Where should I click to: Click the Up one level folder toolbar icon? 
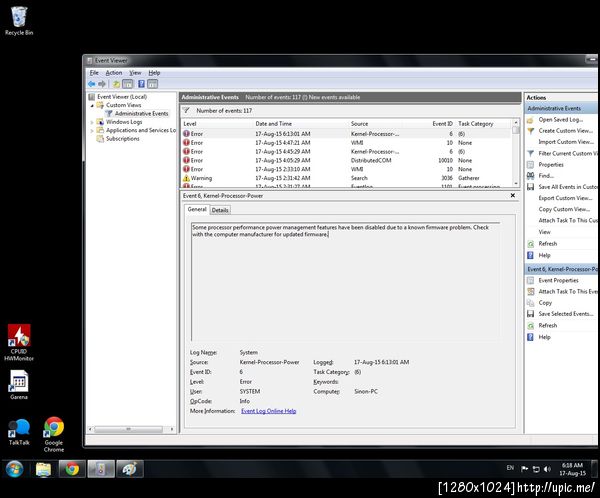click(x=116, y=84)
